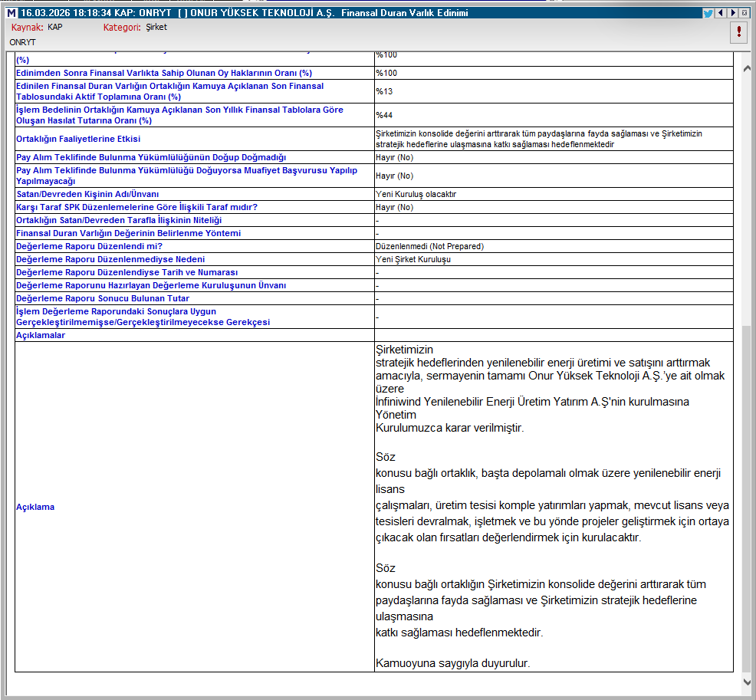Viewport: 756px width, 700px height.
Task: Click 'Değerleme Raporu Düzenlenmediyse Nedeni' label
Action: [110, 259]
